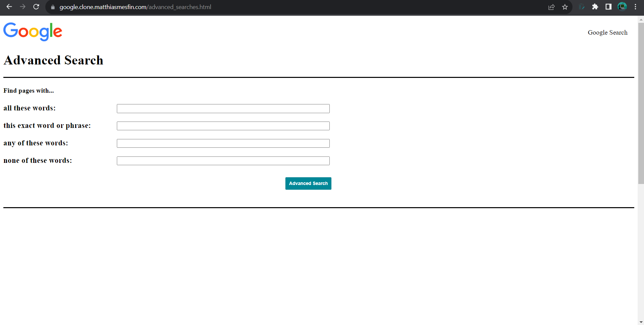Viewport: 644px width, 325px height.
Task: Click the dimmed extension icon beside the puzzle icon
Action: point(582,7)
